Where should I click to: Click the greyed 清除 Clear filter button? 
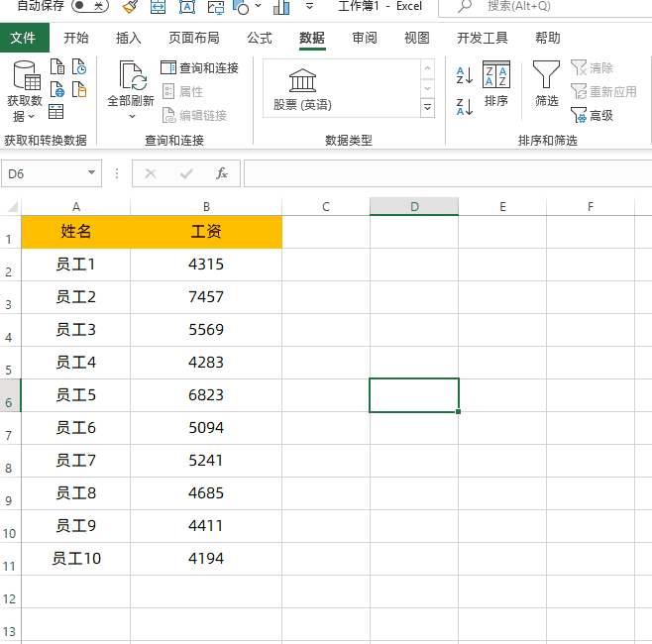pos(592,67)
